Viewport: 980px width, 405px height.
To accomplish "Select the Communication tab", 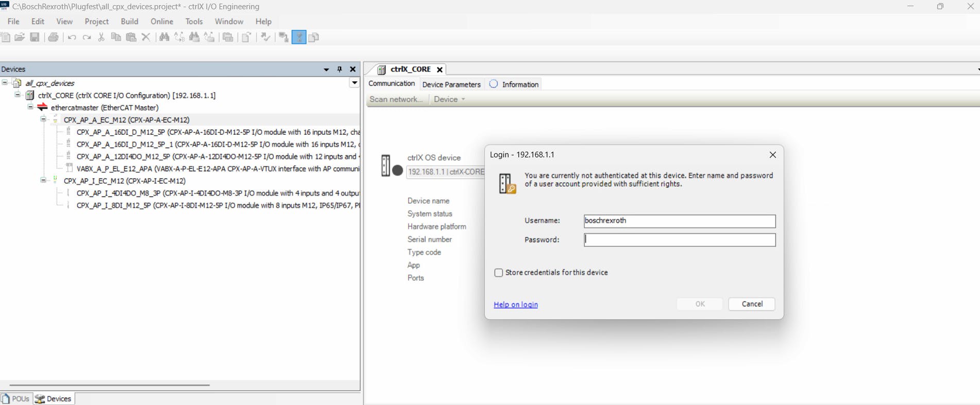I will (392, 84).
